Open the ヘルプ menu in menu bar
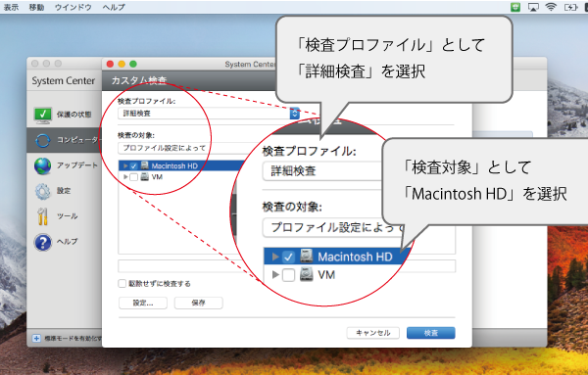 coord(114,7)
